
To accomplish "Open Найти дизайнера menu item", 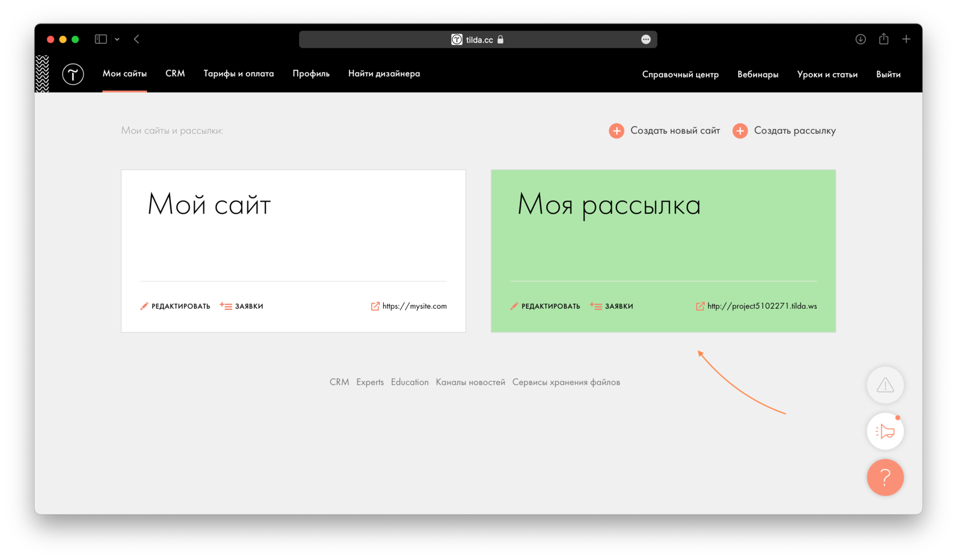I will pos(384,73).
